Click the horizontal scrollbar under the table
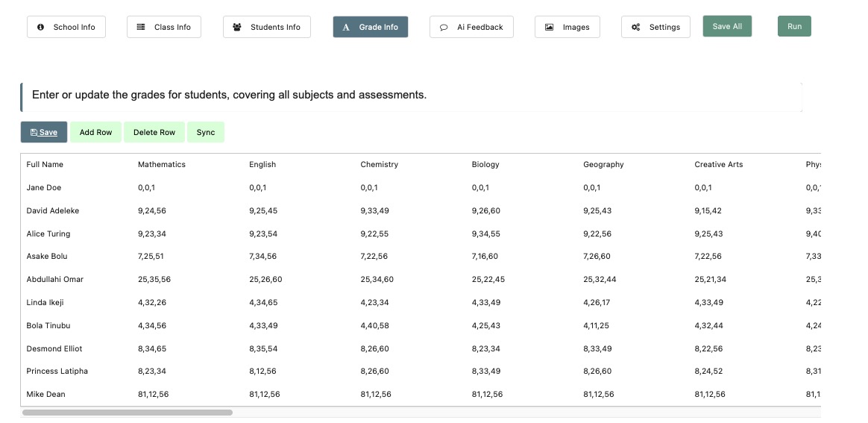This screenshot has width=868, height=423. point(127,412)
